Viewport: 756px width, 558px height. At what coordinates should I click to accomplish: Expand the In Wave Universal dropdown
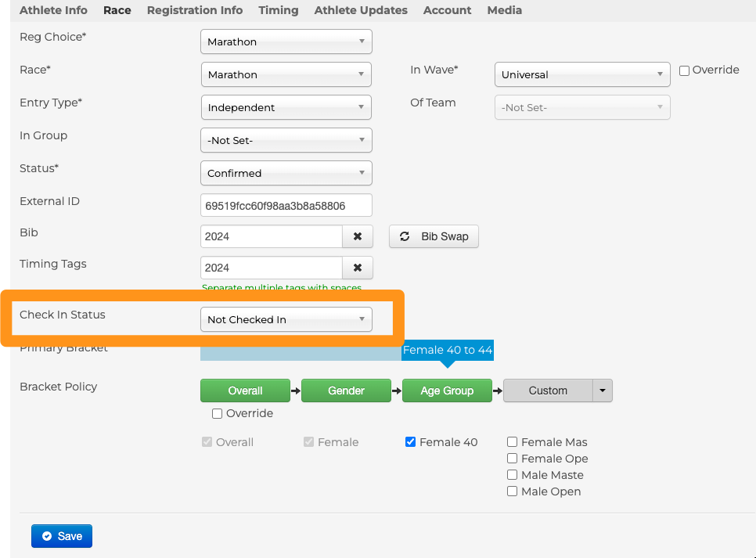pyautogui.click(x=581, y=74)
